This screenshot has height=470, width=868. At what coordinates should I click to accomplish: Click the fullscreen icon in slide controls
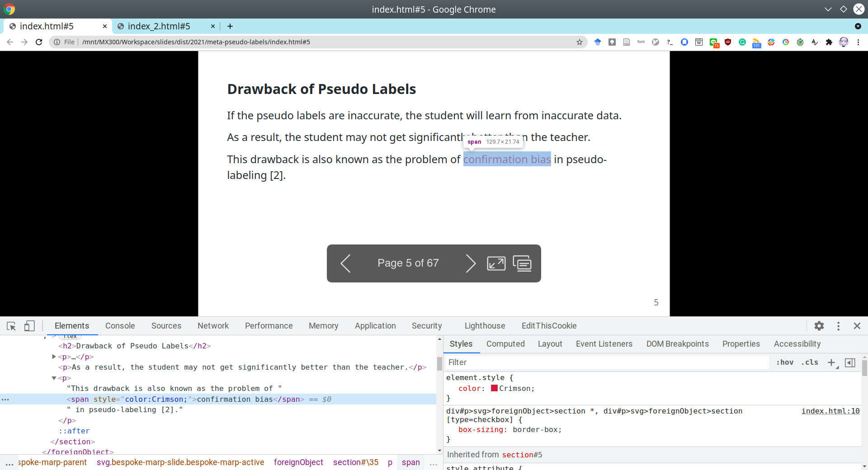[x=496, y=263]
